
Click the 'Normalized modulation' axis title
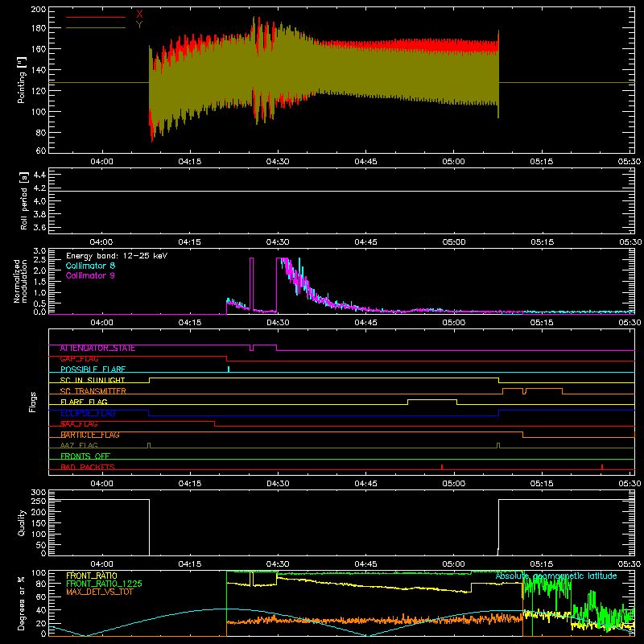click(x=21, y=281)
